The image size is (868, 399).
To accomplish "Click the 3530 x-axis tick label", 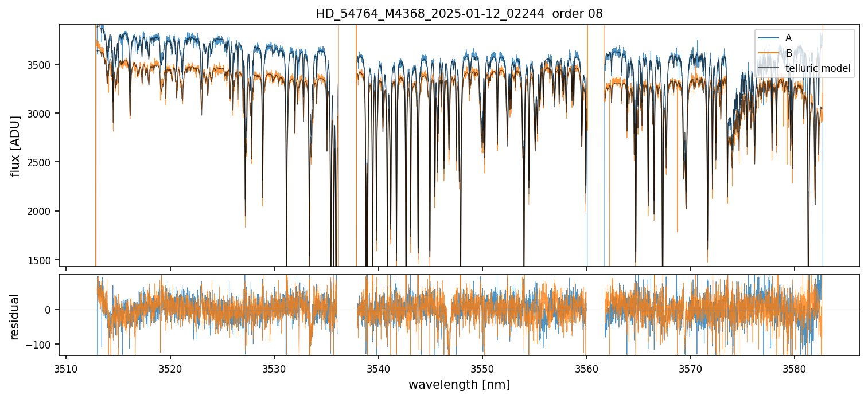I will (274, 367).
